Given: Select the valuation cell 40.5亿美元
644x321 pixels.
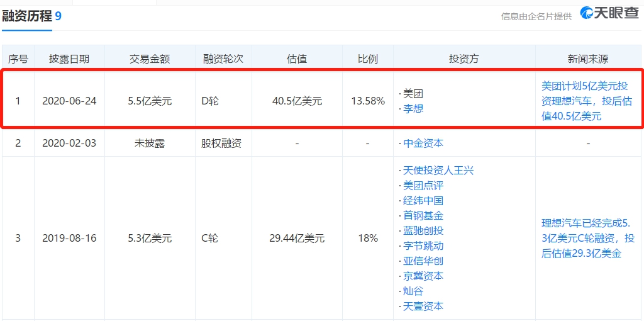Looking at the screenshot, I should [297, 101].
